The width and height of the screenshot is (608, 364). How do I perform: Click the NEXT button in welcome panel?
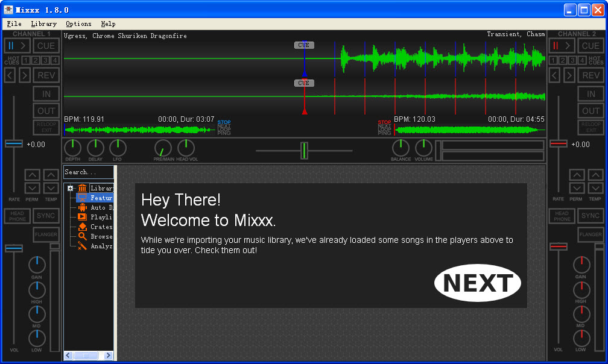478,283
